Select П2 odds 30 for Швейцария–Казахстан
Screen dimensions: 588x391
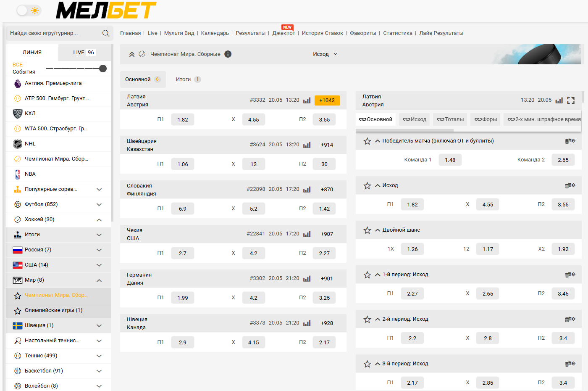pyautogui.click(x=324, y=164)
